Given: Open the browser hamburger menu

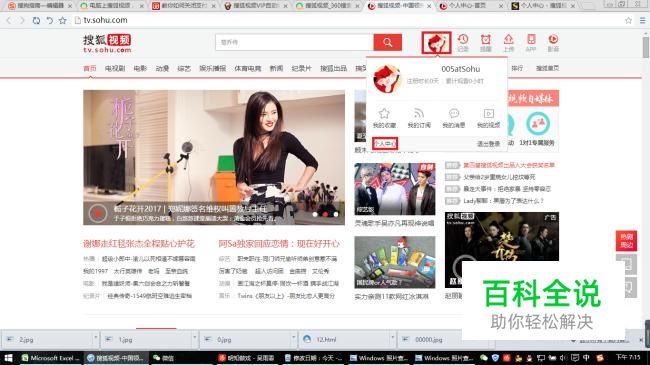Looking at the screenshot, I should [642, 20].
